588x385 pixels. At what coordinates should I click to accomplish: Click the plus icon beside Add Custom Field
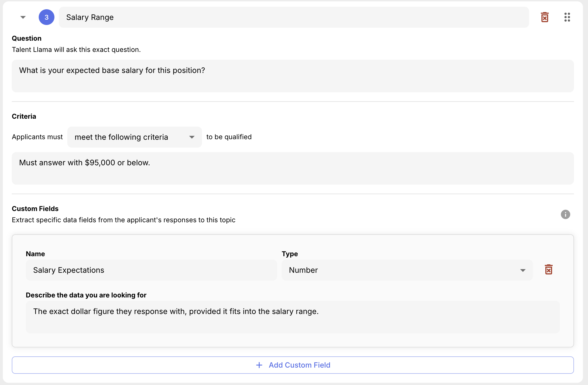pyautogui.click(x=259, y=365)
